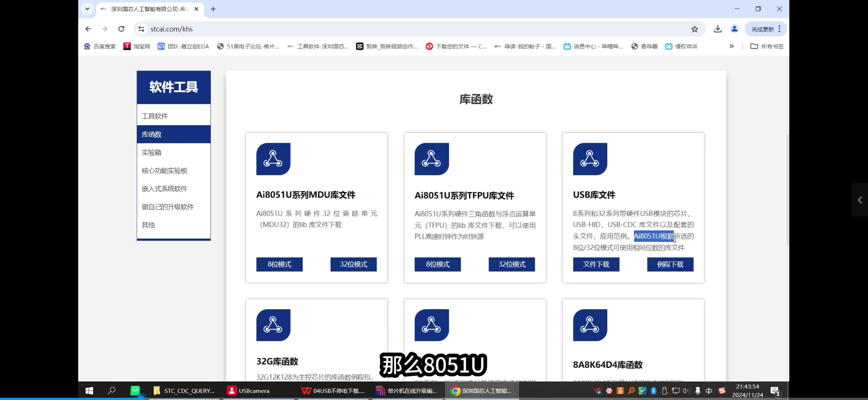Open the 剪映 video creation bookmark
Viewport: 868px width, 400px height.
(387, 46)
